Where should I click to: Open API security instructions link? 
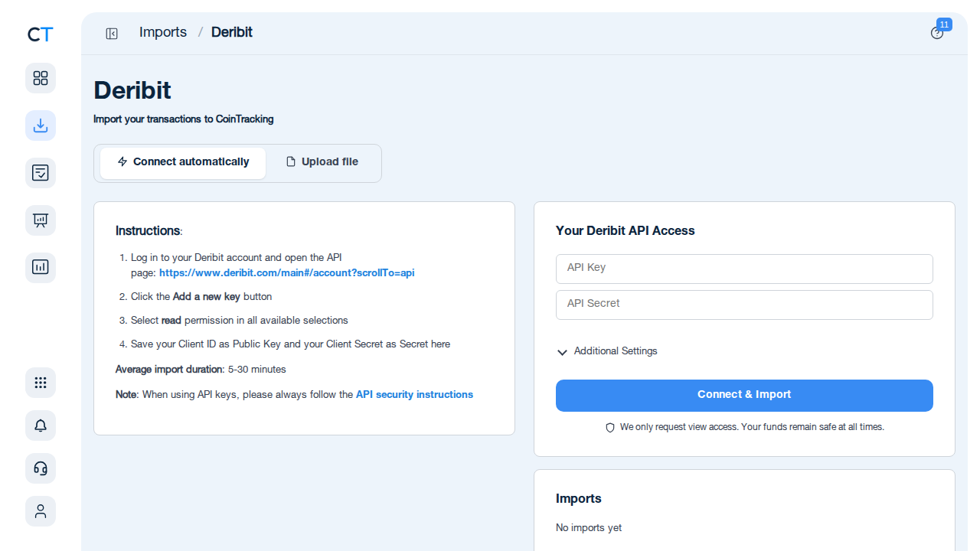tap(414, 395)
